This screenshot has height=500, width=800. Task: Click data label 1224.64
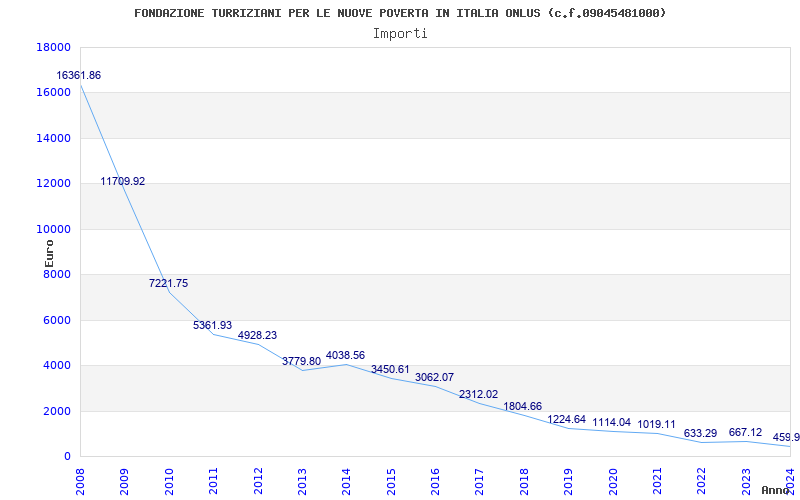coord(566,419)
